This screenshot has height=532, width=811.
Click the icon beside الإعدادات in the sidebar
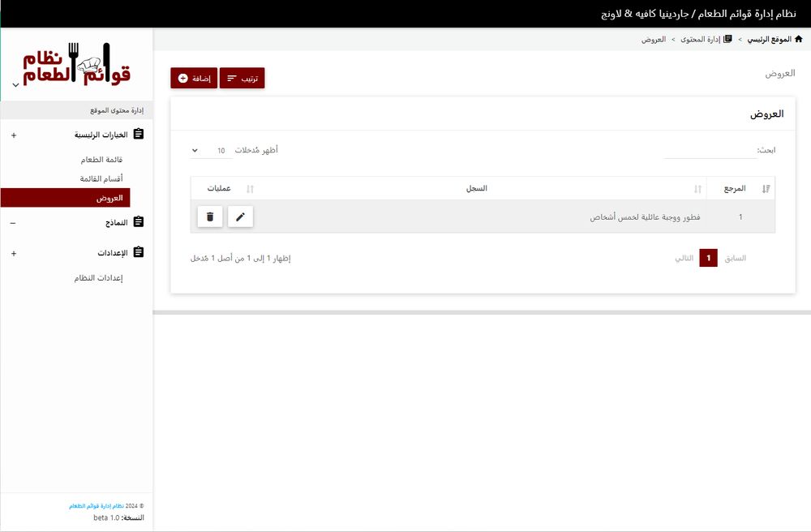[138, 252]
